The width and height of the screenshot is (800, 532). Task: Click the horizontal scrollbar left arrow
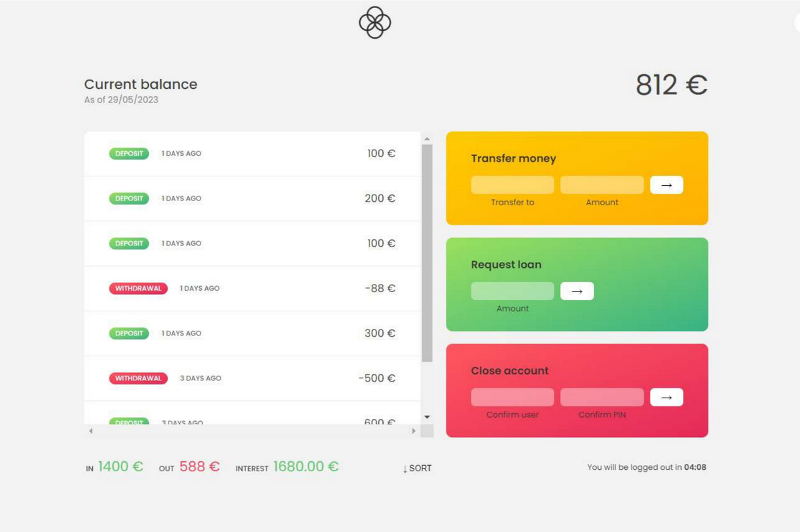click(x=90, y=431)
